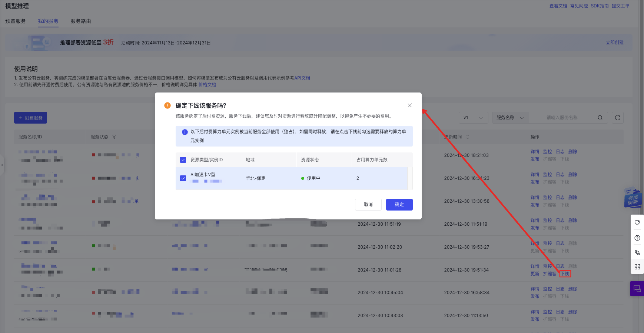Click the 占用算力单元数 column header
Image resolution: width=644 pixels, height=333 pixels.
372,160
